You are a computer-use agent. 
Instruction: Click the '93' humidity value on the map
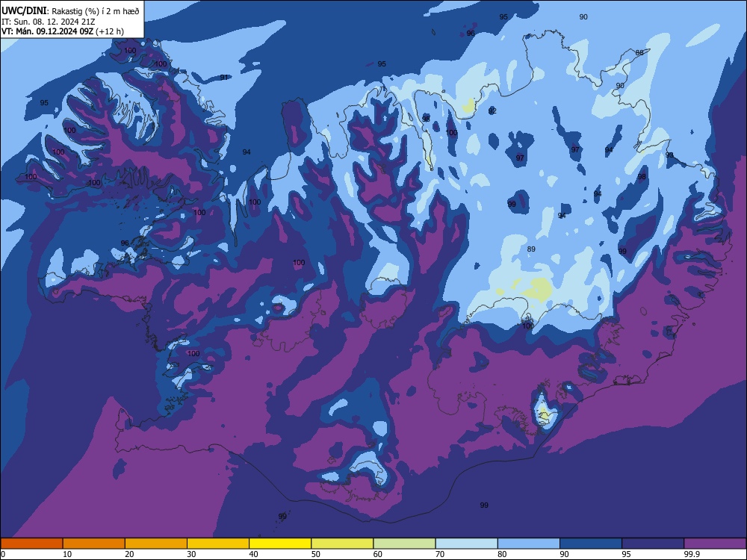(669, 155)
